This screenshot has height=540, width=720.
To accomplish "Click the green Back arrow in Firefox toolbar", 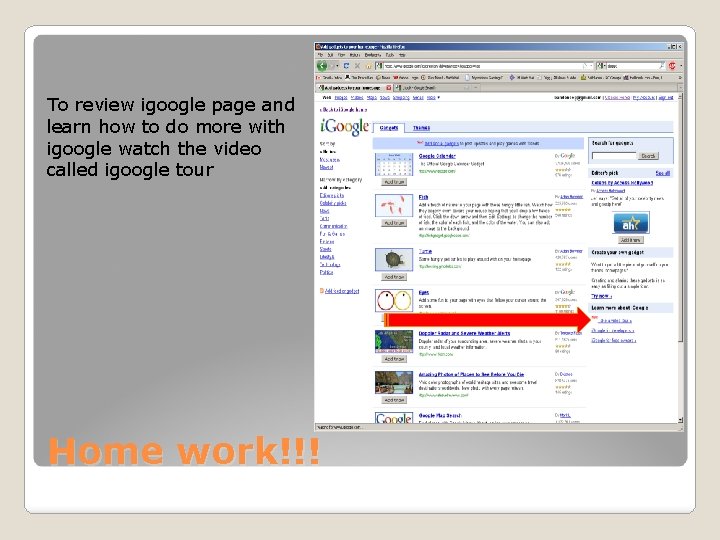I will click(x=322, y=66).
